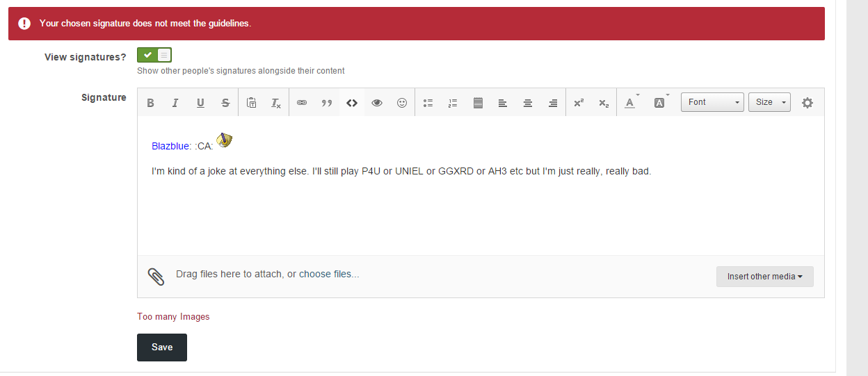This screenshot has width=868, height=376.
Task: Apply italic formatting
Action: pos(175,103)
